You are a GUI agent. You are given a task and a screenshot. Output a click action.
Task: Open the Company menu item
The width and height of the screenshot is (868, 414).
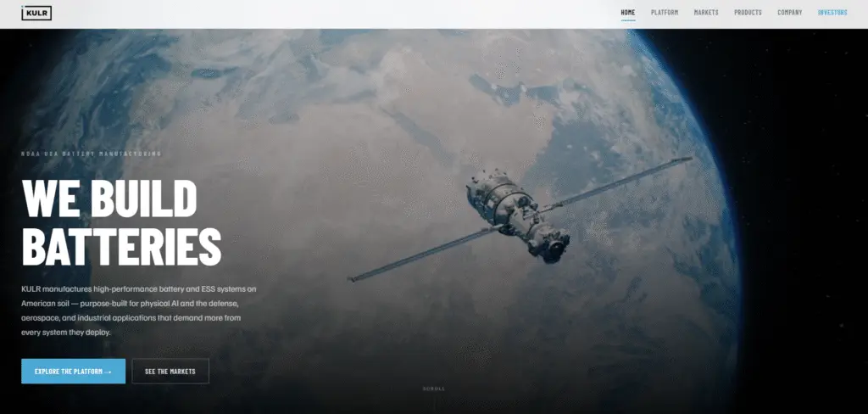(x=789, y=12)
